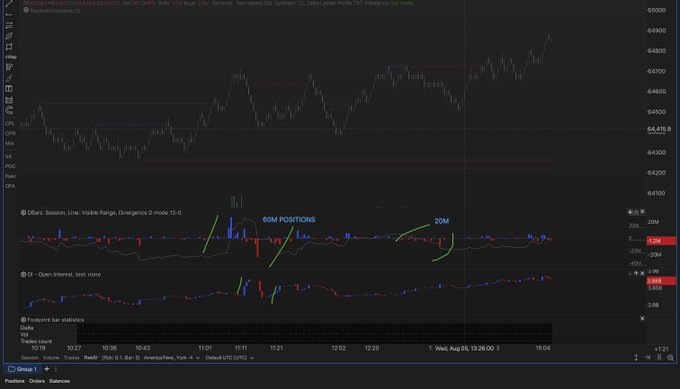Screen dimensions: 680x389
Task: Expand the Default UTC dropdown
Action: coord(229,358)
